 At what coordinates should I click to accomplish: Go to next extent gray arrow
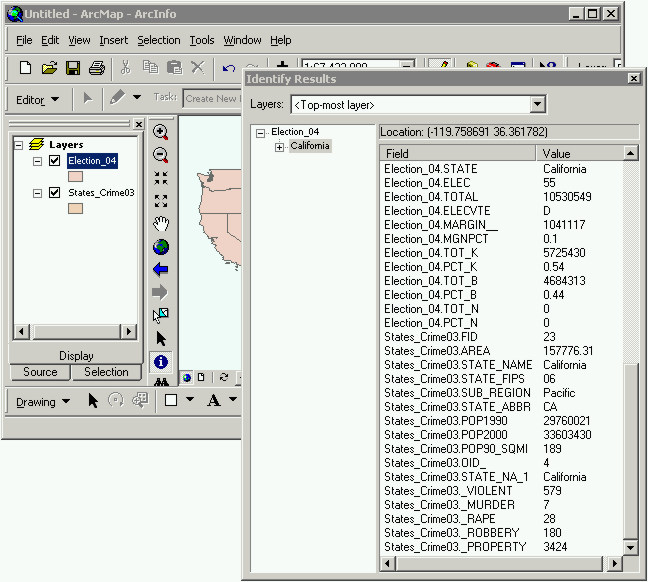160,292
